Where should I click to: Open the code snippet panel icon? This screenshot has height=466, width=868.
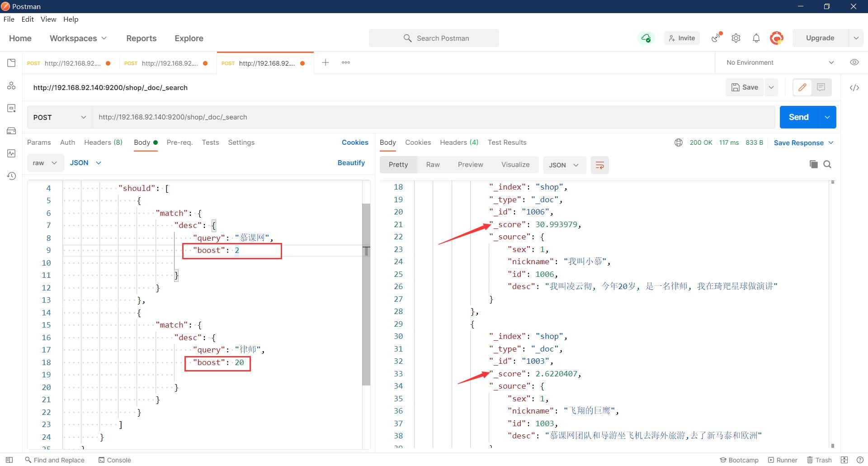pyautogui.click(x=854, y=88)
